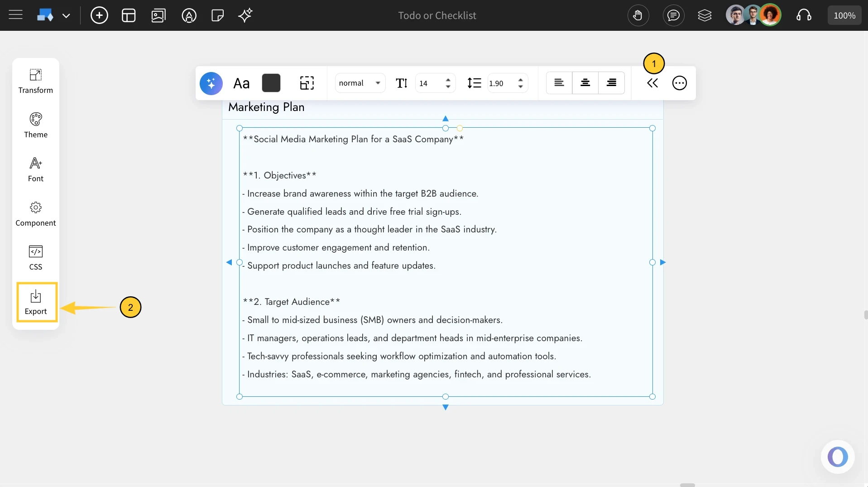Click the Export option in the sidebar
Image resolution: width=868 pixels, height=487 pixels.
(x=36, y=302)
